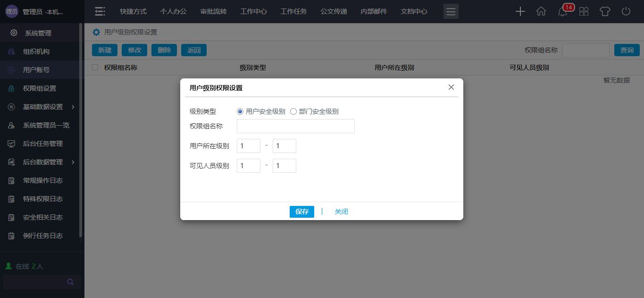Click the plus icon in top bar
This screenshot has width=644, height=298.
tap(520, 12)
